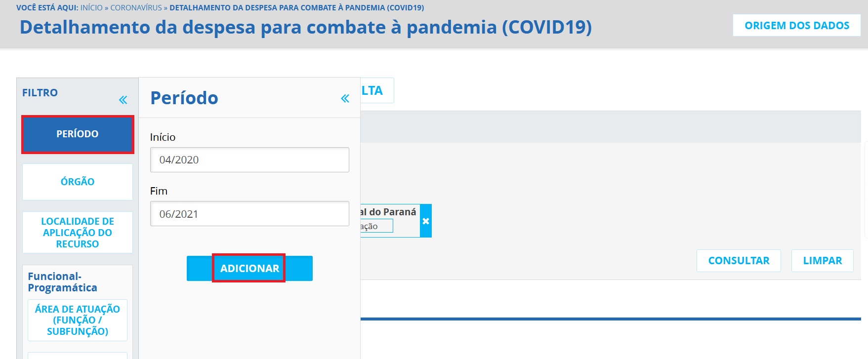
Task: Click the Fim date field
Action: pyautogui.click(x=249, y=214)
